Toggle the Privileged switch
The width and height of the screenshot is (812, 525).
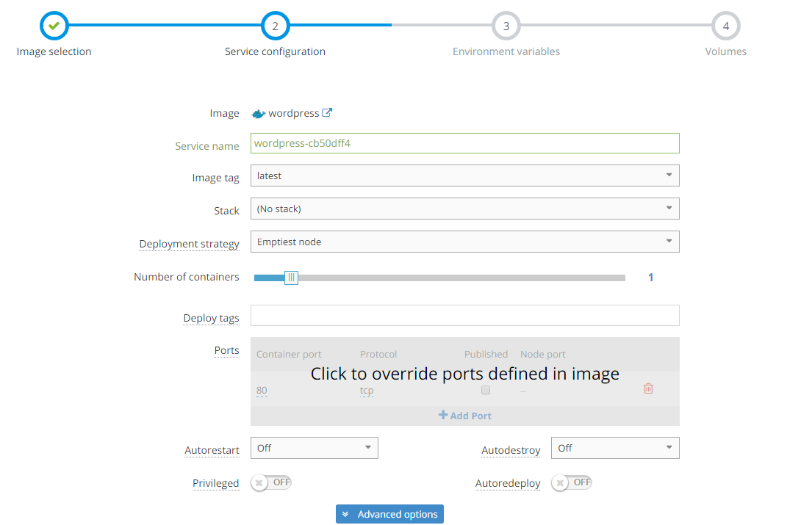tap(271, 482)
